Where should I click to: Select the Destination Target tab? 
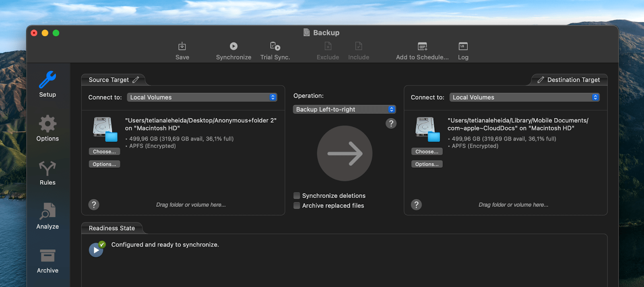tap(569, 80)
